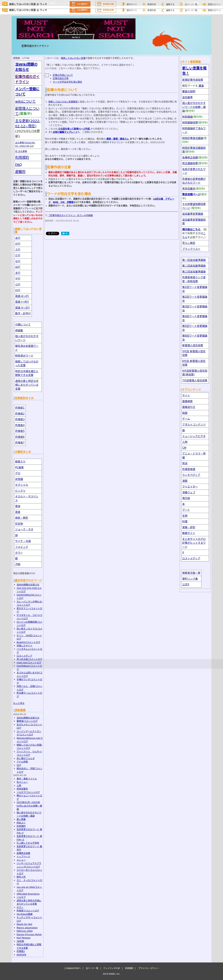Screen dimensions: 223x980
Task: Open YouTubeの動画 in update history
Action: 24,914
